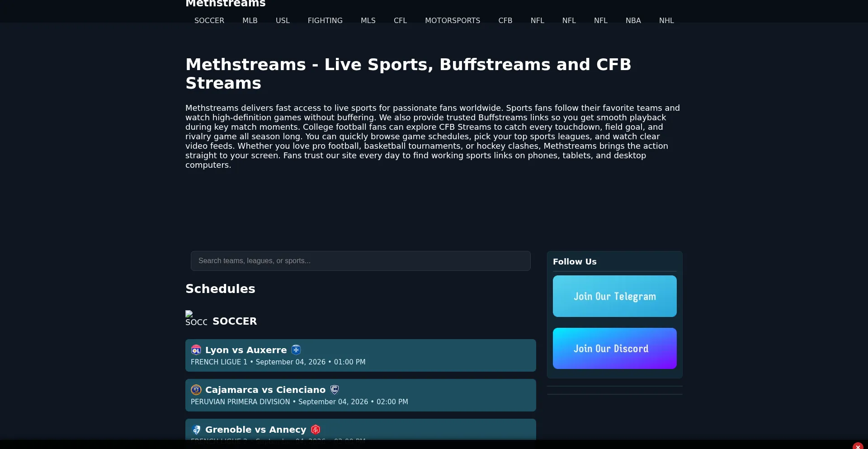Focus the search teams, leagues, or sports field
This screenshot has height=449, width=868.
tap(361, 261)
